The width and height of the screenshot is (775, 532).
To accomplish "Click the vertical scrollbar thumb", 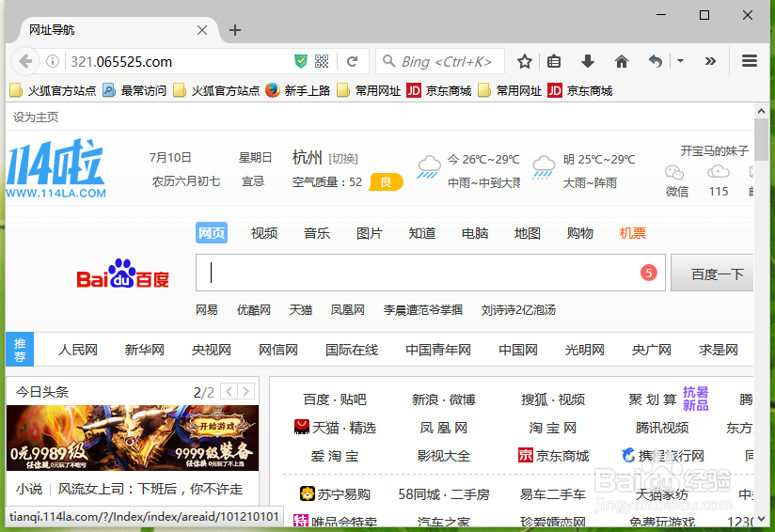I will coord(761,139).
